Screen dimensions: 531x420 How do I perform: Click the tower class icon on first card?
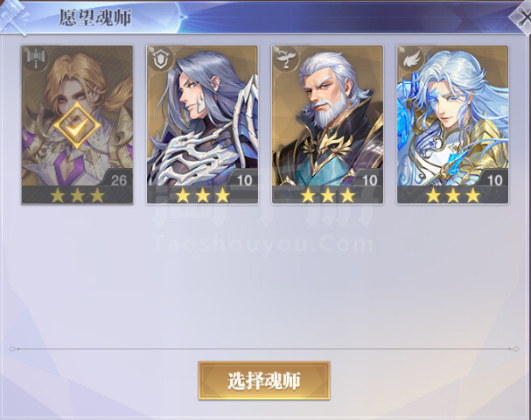pos(36,59)
